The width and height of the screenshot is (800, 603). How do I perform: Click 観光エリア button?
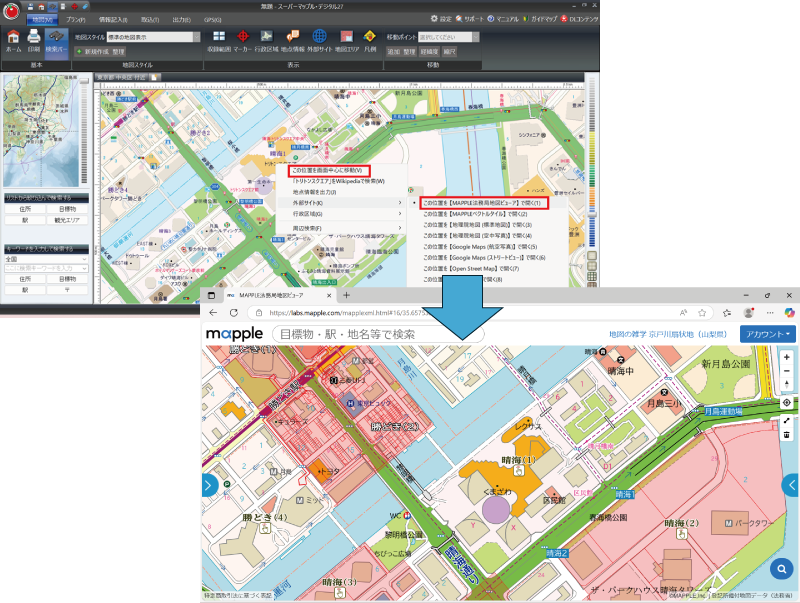click(67, 220)
